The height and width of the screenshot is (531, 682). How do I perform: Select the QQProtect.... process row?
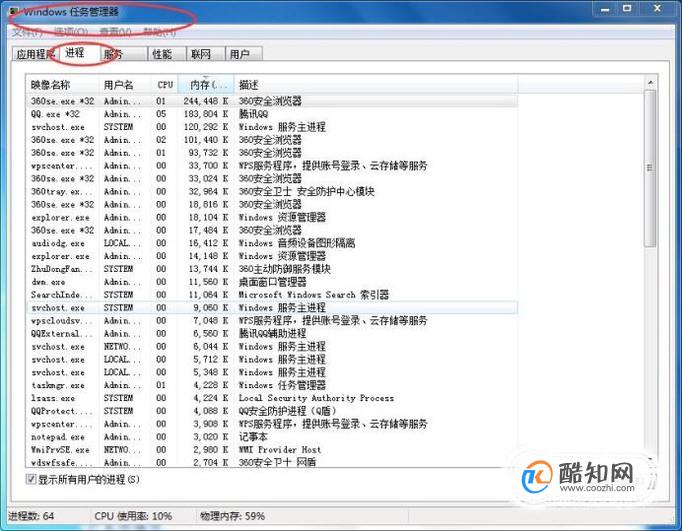272,411
